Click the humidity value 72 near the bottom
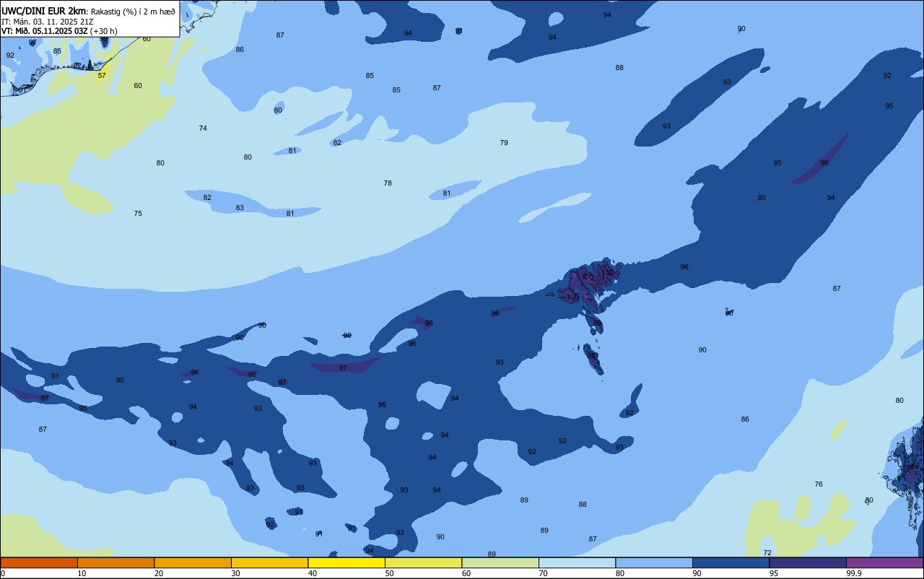The image size is (924, 579). pos(767,553)
